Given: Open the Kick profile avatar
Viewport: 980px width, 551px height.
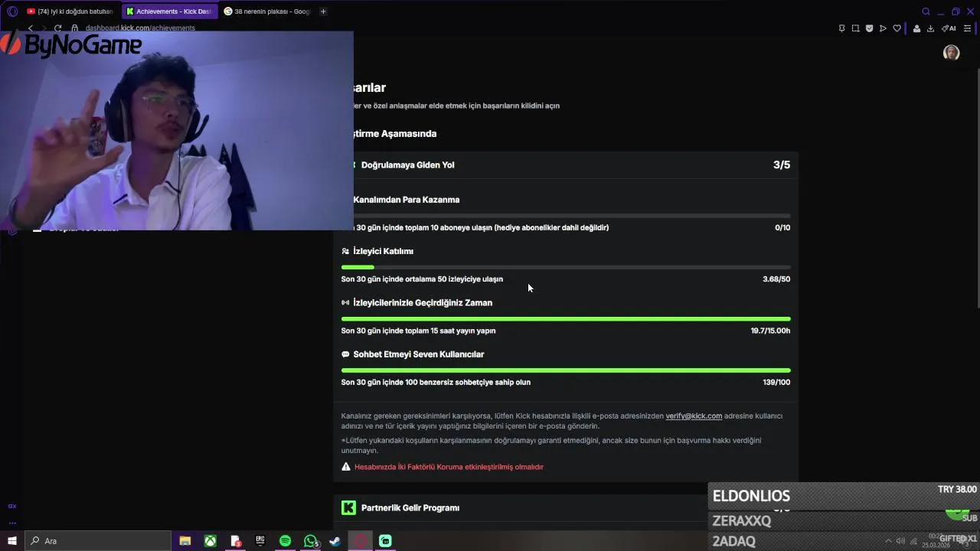Looking at the screenshot, I should point(951,52).
